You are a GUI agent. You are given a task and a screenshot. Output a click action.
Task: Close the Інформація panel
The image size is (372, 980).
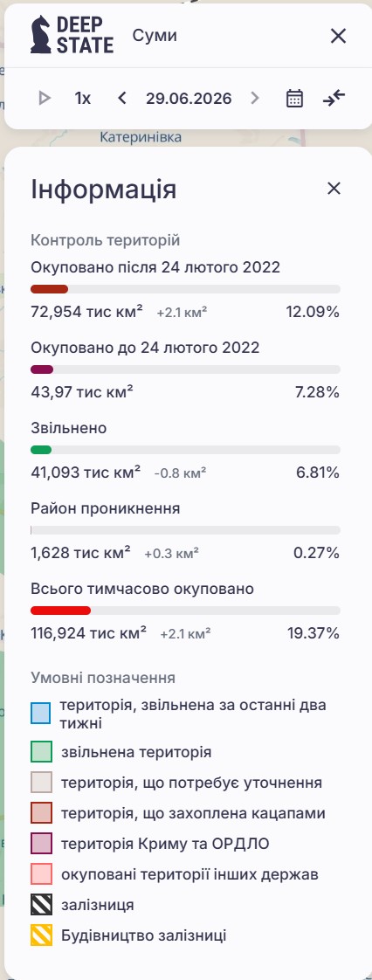coord(334,188)
